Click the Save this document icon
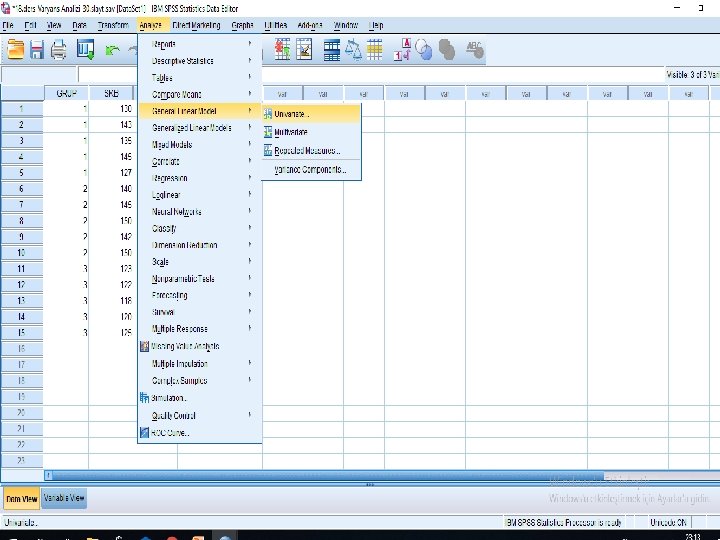Image resolution: width=720 pixels, height=540 pixels. coord(37,50)
